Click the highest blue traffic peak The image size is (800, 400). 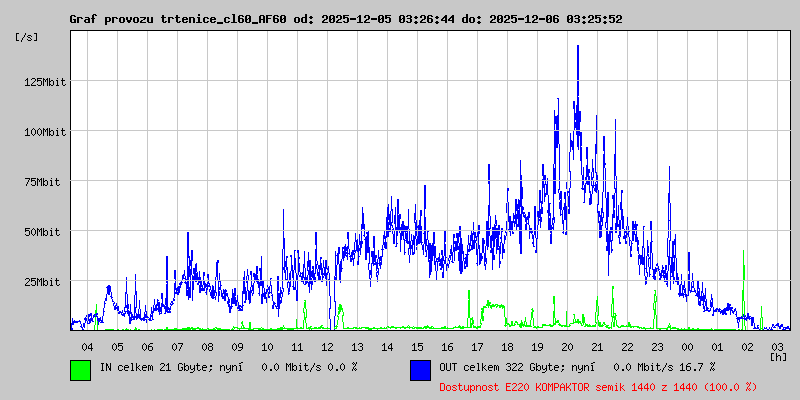[578, 48]
